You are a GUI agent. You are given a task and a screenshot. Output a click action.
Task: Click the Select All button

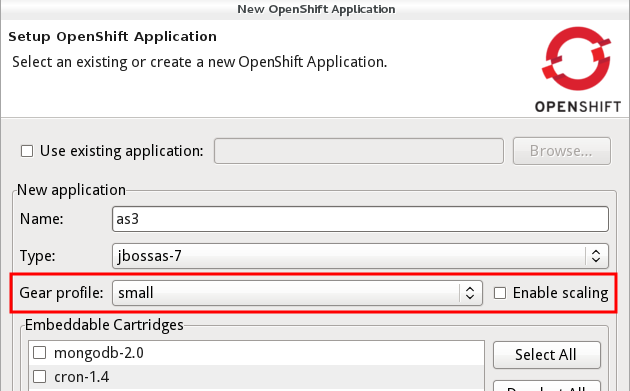[547, 355]
